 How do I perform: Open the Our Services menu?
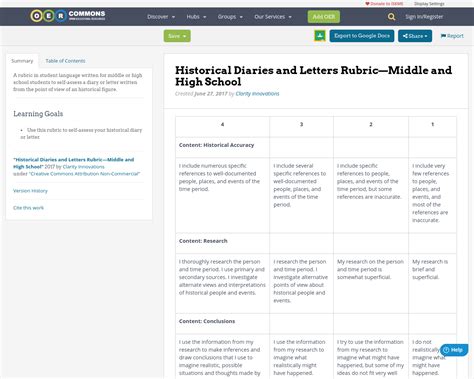(x=273, y=17)
